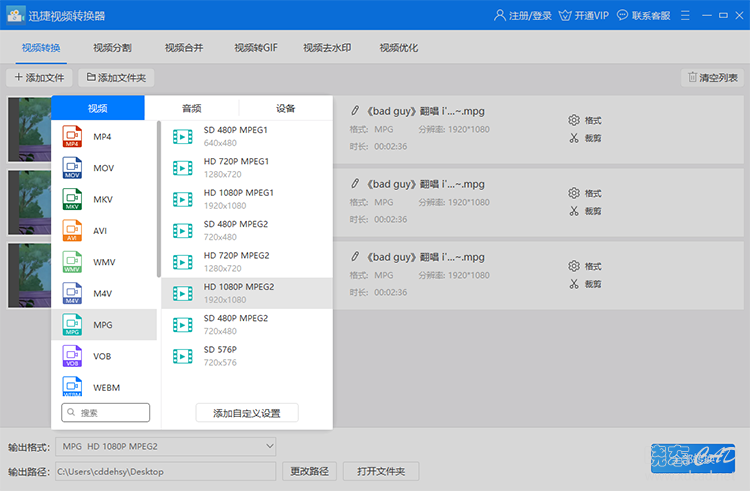The image size is (750, 491).
Task: Choose SD 576P 720x576 preset
Action: pos(247,356)
